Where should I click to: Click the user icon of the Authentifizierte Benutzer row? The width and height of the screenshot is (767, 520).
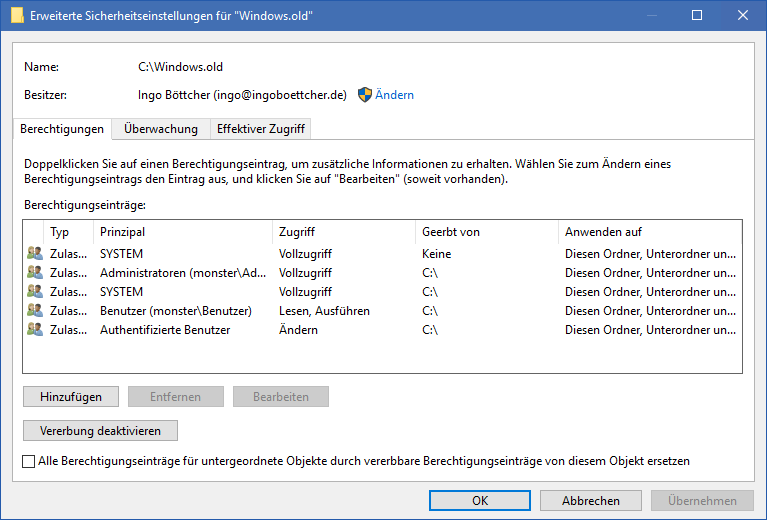pyautogui.click(x=35, y=330)
